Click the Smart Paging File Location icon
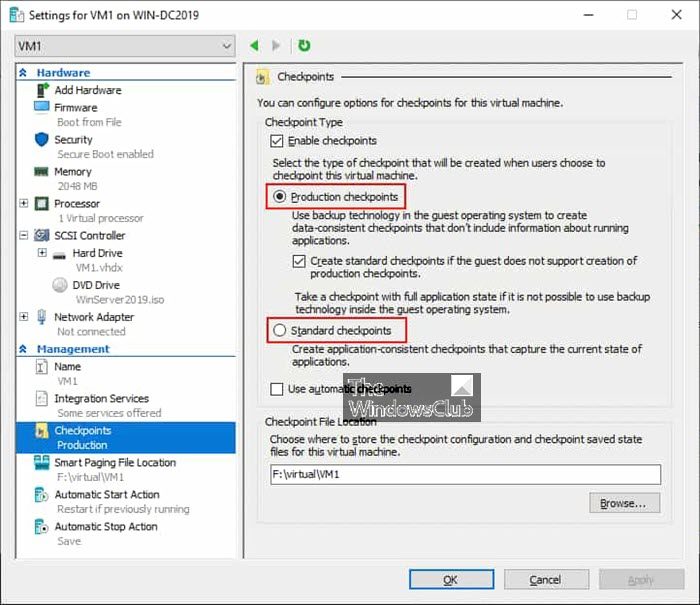This screenshot has width=700, height=605. click(42, 463)
